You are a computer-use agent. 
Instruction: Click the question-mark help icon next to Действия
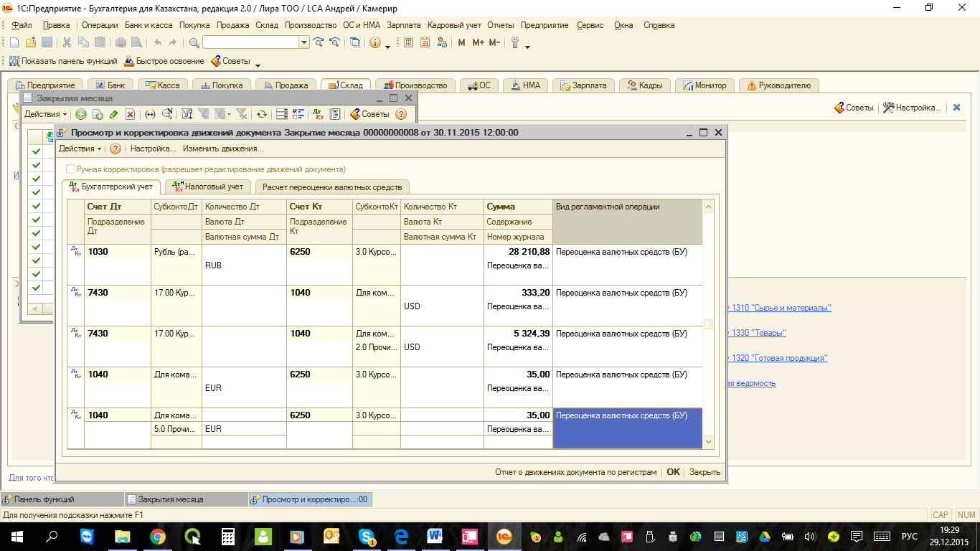click(x=116, y=149)
